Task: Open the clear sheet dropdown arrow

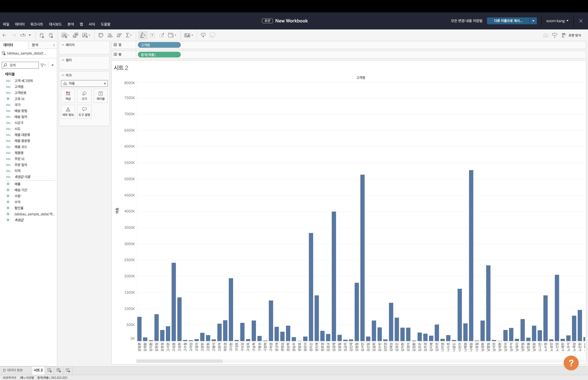Action: click(x=89, y=35)
